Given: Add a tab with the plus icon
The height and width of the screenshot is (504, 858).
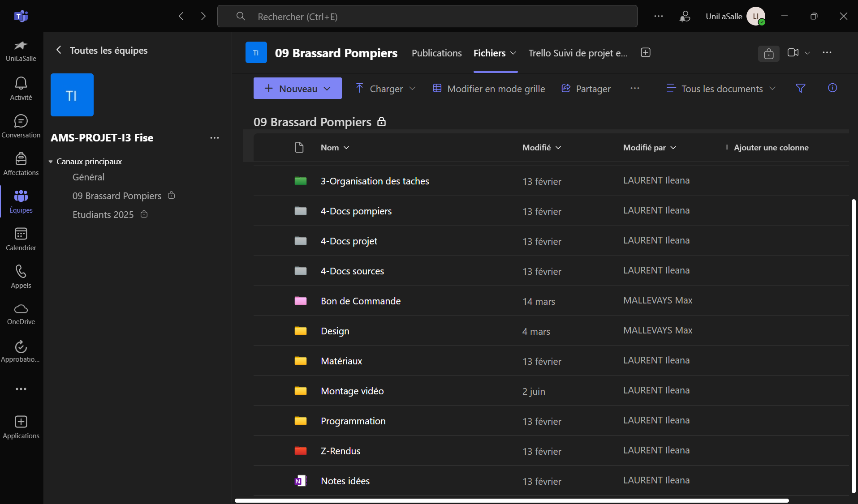Looking at the screenshot, I should tap(645, 53).
